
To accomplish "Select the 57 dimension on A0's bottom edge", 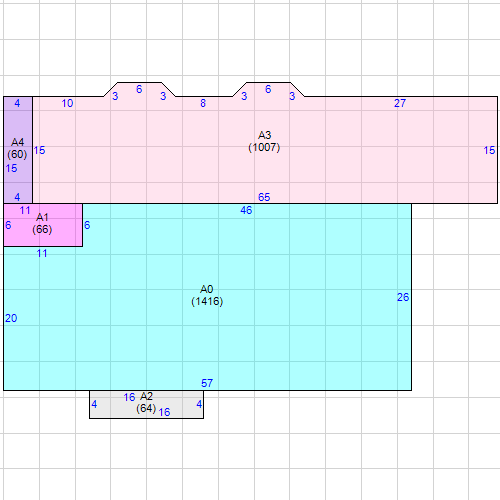I will (207, 383).
